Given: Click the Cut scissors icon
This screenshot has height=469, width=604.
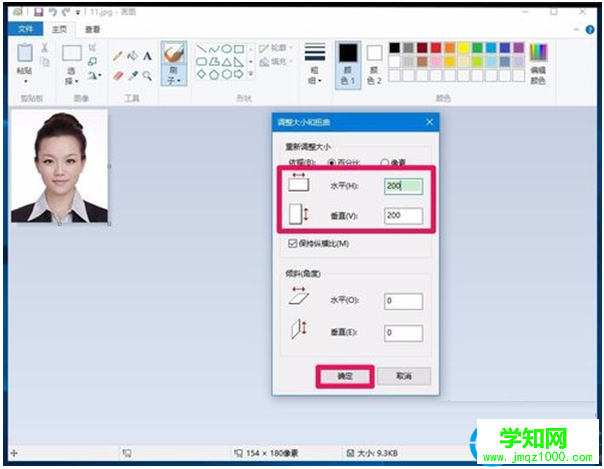Looking at the screenshot, I should (45, 48).
